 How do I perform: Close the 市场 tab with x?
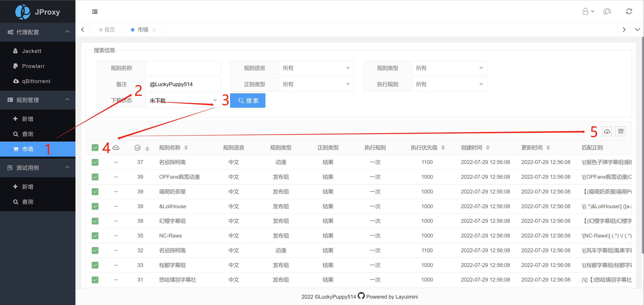(154, 30)
